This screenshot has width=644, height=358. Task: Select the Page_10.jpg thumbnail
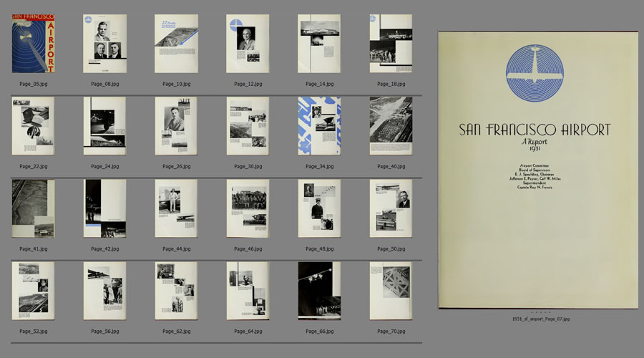(176, 44)
